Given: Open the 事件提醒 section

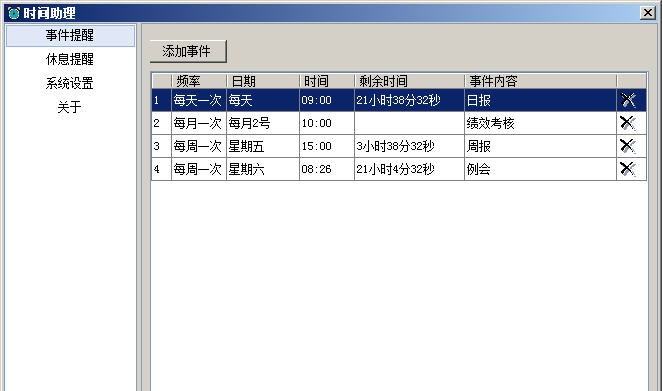Looking at the screenshot, I should point(71,35).
